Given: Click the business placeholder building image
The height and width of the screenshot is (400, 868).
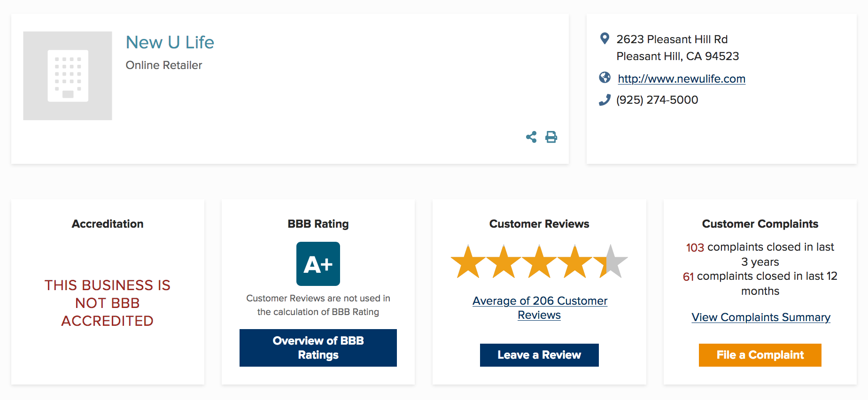Looking at the screenshot, I should click(x=68, y=76).
